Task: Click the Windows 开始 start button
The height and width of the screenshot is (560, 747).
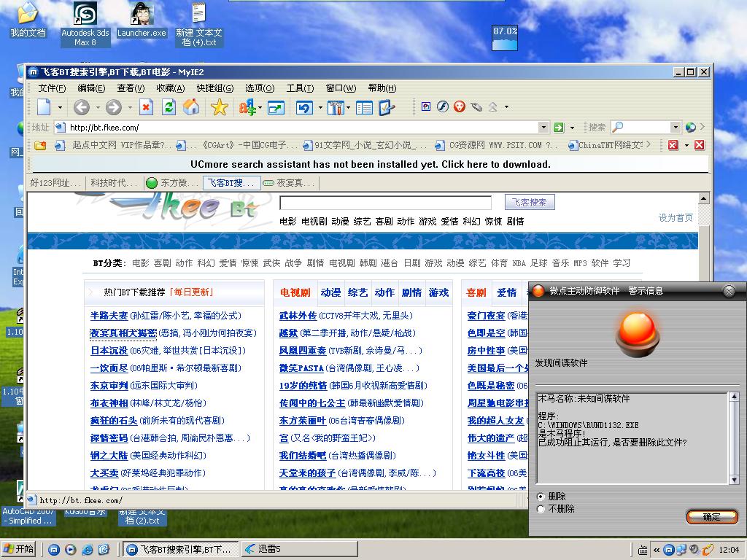Action: (19, 549)
